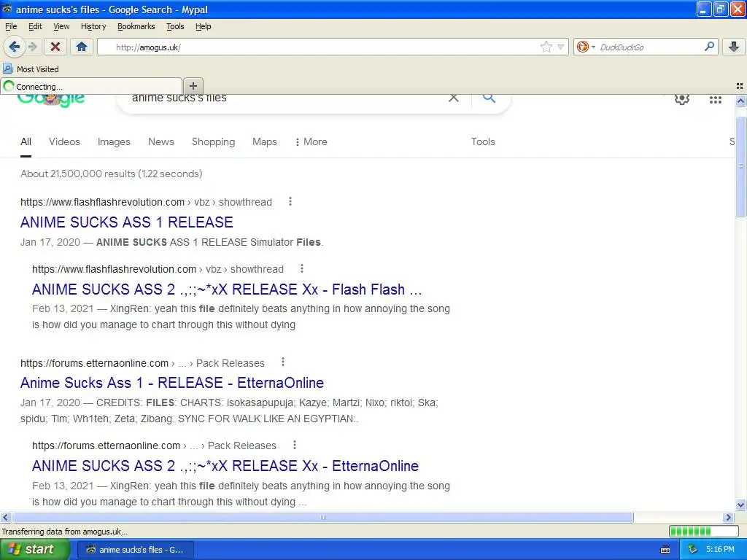Click 'Transferring data from amogus.uk...' status
Screen dimensions: 747x560
pos(65,532)
